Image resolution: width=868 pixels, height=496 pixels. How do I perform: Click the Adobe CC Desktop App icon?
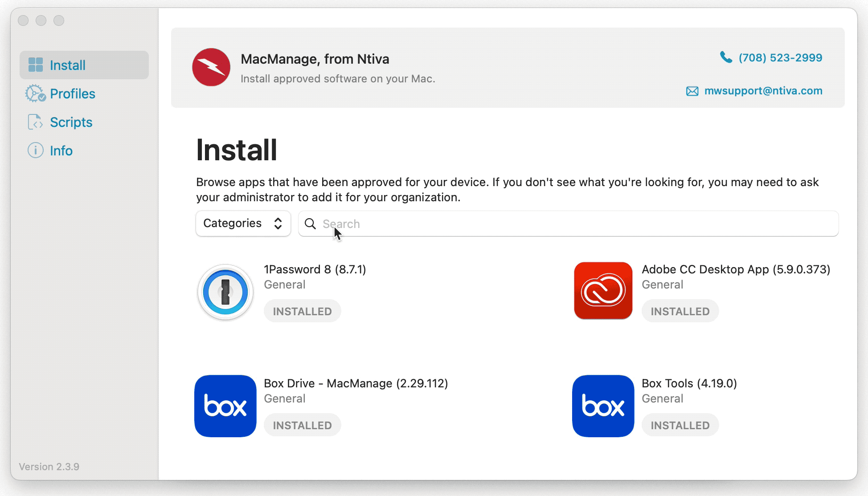click(603, 291)
